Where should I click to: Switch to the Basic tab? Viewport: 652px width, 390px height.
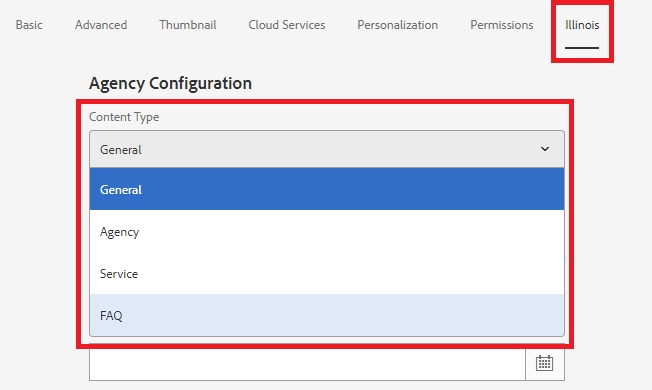(29, 25)
